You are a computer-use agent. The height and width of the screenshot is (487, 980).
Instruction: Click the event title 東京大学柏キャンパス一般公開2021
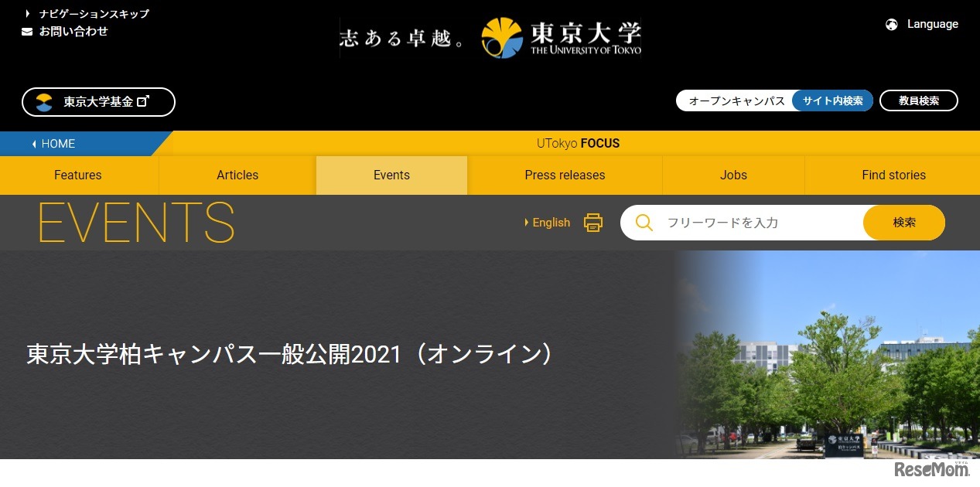(292, 354)
